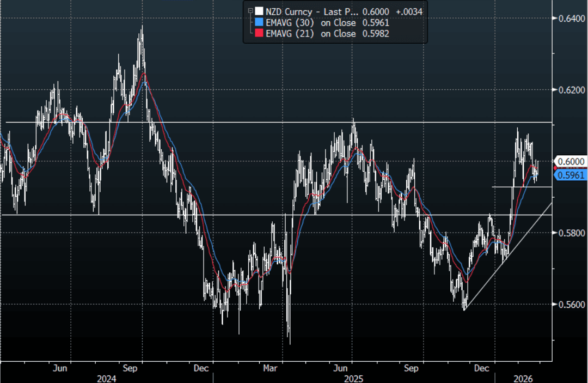Collapse the legend tree with minus box
This screenshot has width=588, height=383.
point(250,10)
